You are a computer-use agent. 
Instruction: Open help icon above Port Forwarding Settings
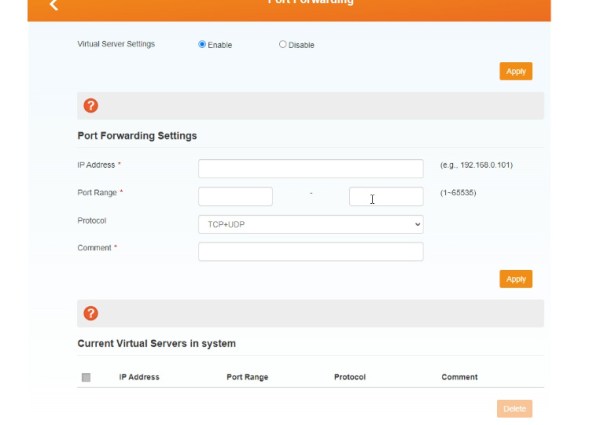91,106
